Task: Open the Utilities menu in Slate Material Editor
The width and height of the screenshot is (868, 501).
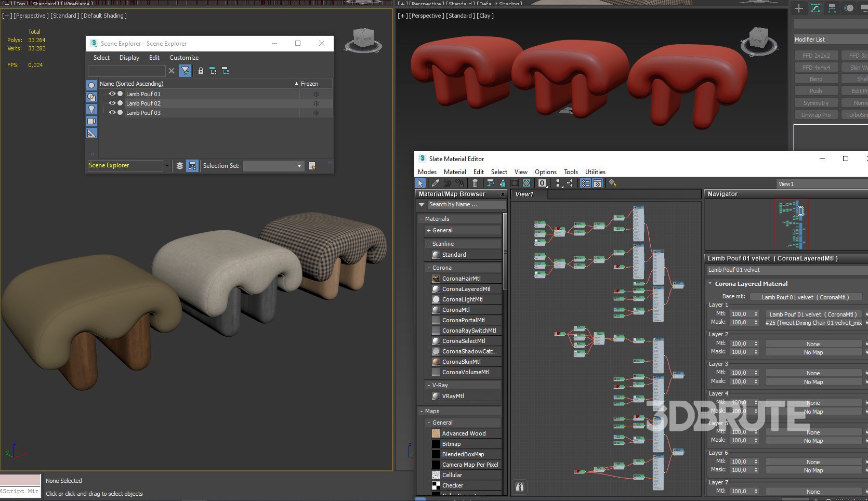Action: (x=595, y=172)
